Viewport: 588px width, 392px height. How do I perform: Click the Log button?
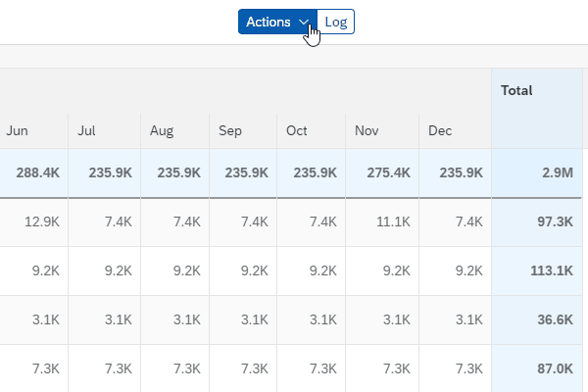pyautogui.click(x=336, y=22)
